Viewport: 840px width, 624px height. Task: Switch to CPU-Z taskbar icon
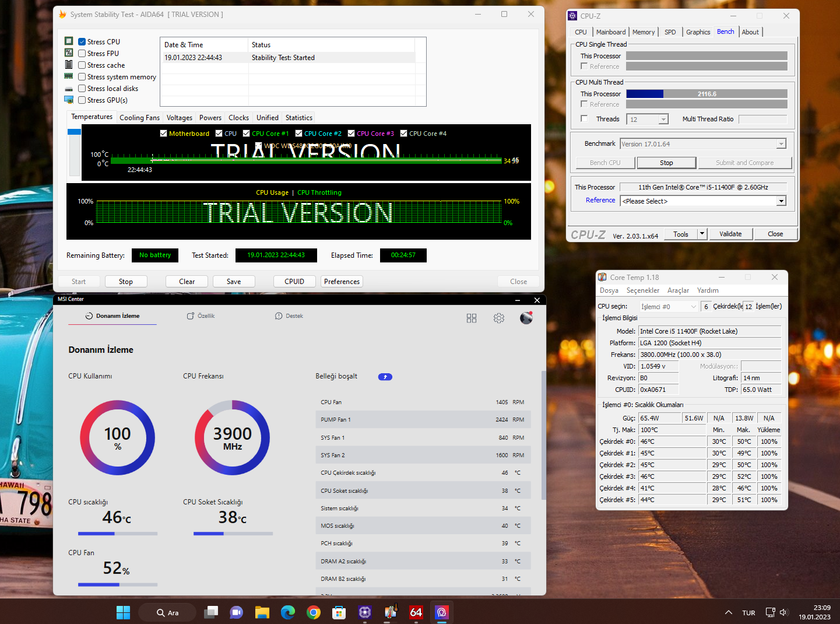point(365,612)
